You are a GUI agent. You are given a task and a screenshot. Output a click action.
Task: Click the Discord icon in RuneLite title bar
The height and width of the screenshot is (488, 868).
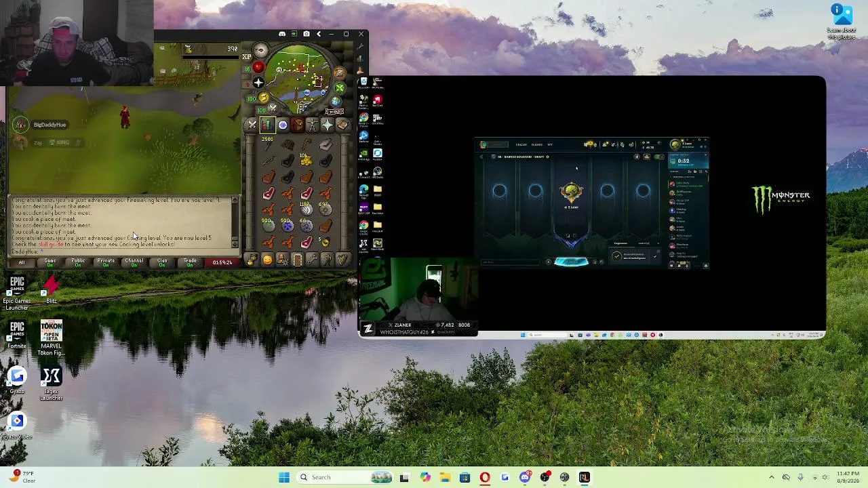click(x=282, y=34)
